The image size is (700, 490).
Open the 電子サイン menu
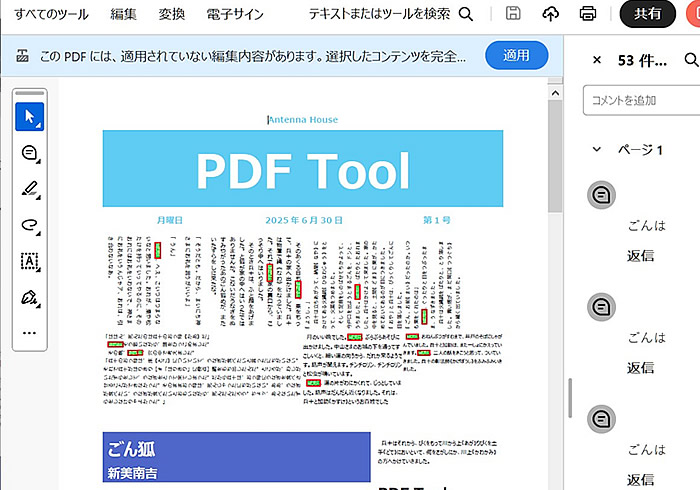tap(235, 14)
